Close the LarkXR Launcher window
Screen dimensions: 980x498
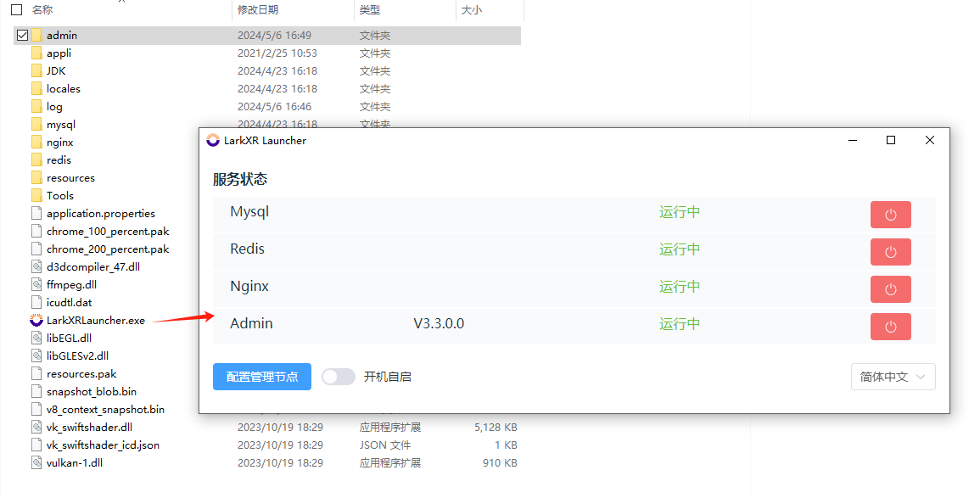[x=930, y=141]
